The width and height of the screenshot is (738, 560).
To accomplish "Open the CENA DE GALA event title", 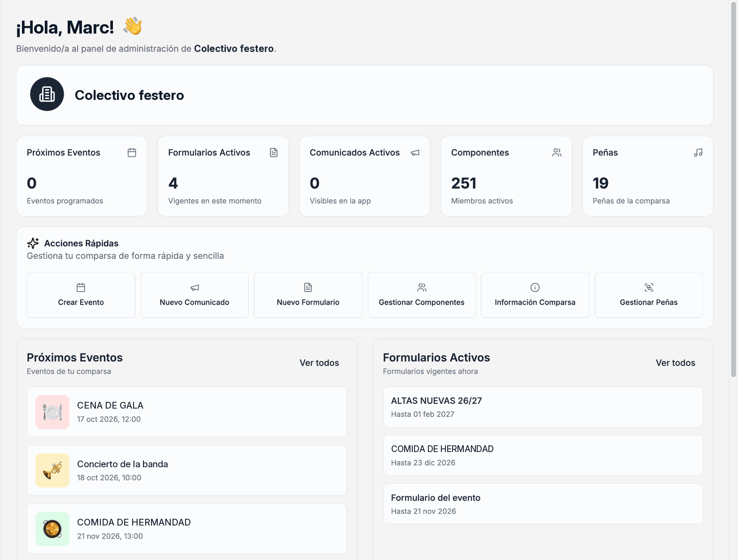I will click(110, 405).
